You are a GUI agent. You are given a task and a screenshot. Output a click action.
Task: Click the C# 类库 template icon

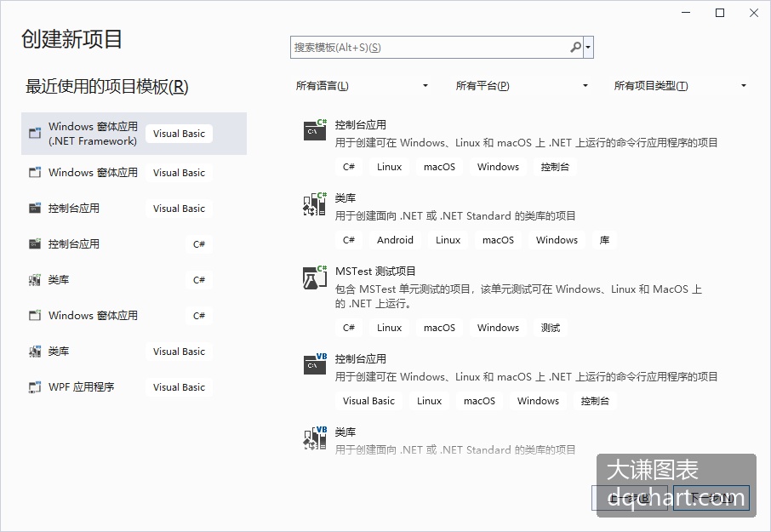[x=315, y=204]
